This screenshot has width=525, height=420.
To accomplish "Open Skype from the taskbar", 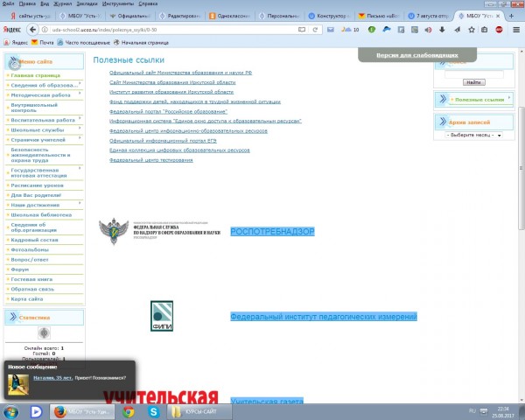I will [x=154, y=411].
